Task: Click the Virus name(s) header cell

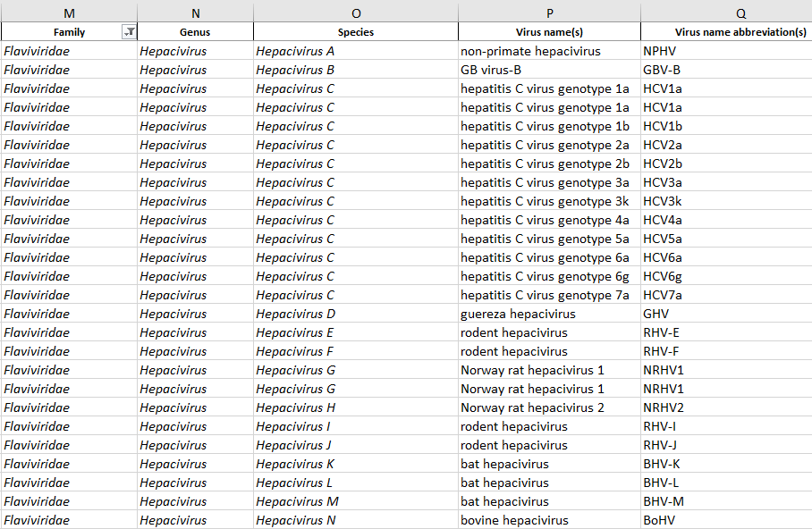Action: click(x=549, y=32)
